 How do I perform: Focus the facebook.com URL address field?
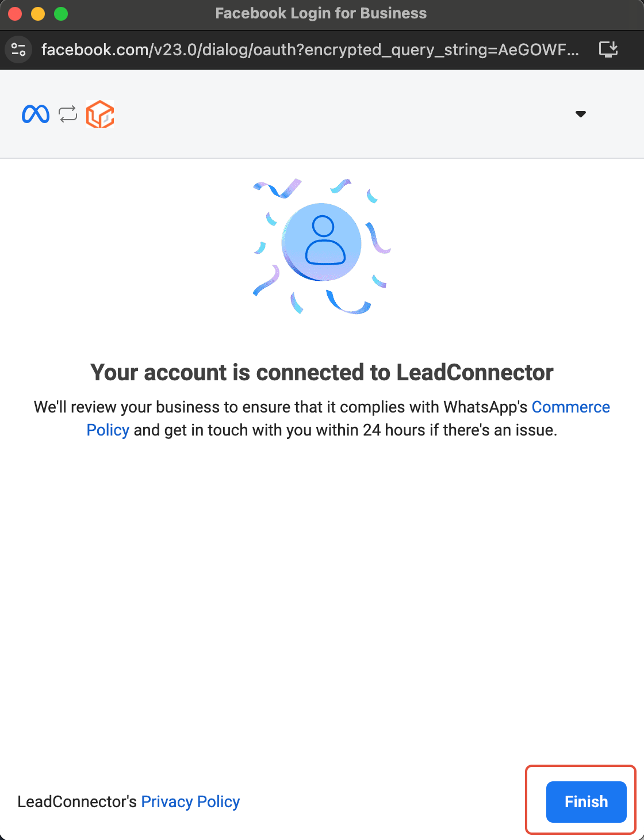tap(310, 49)
